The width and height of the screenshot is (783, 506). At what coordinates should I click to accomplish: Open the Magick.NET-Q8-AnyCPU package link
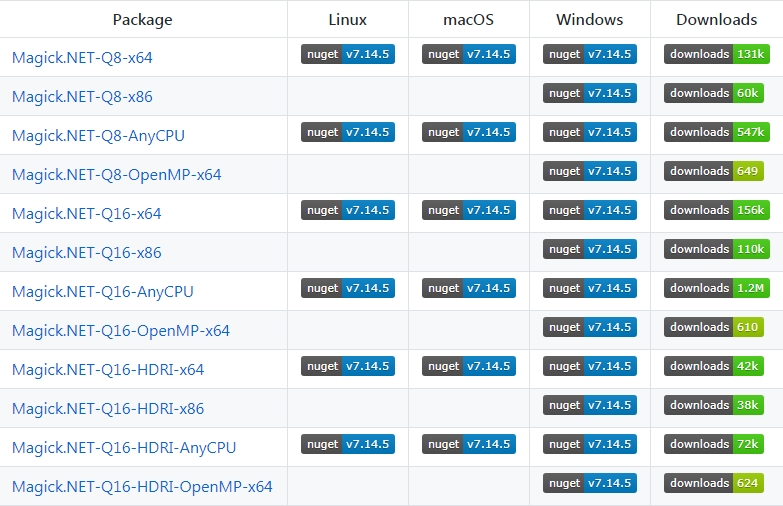pyautogui.click(x=98, y=136)
